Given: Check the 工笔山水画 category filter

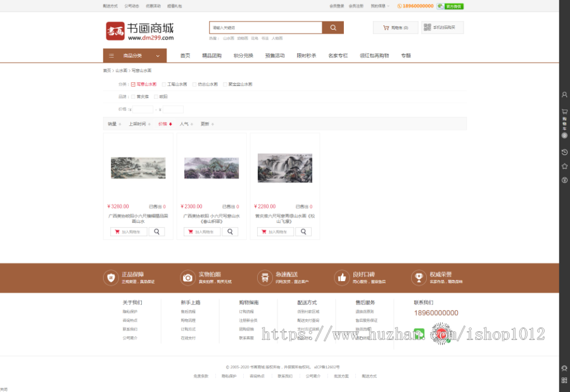Looking at the screenshot, I should point(163,85).
